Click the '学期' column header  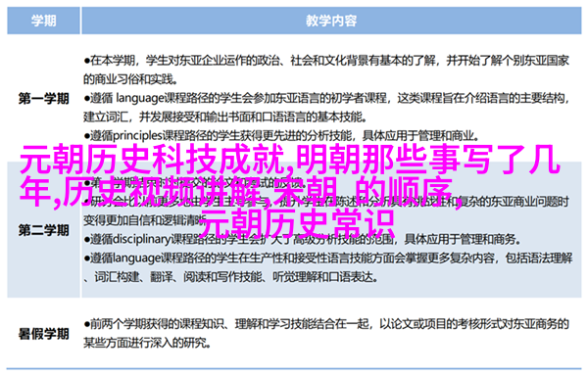click(x=43, y=21)
